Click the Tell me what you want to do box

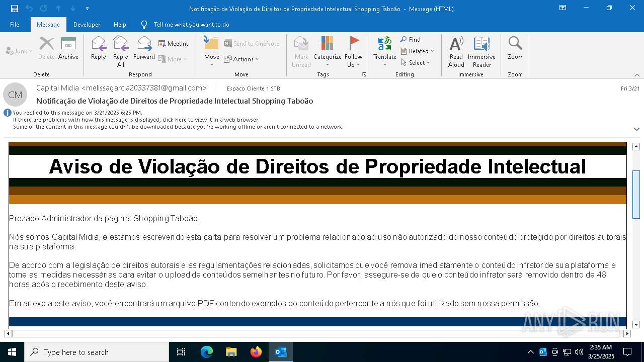191,24
